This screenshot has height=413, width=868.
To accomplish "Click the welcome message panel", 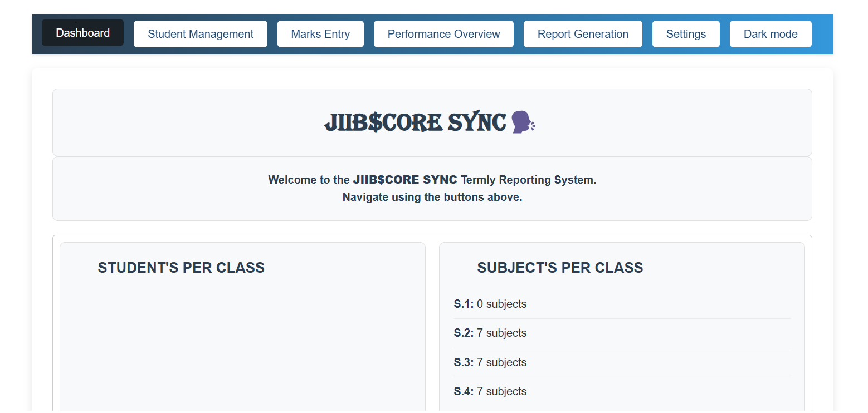I will point(432,188).
